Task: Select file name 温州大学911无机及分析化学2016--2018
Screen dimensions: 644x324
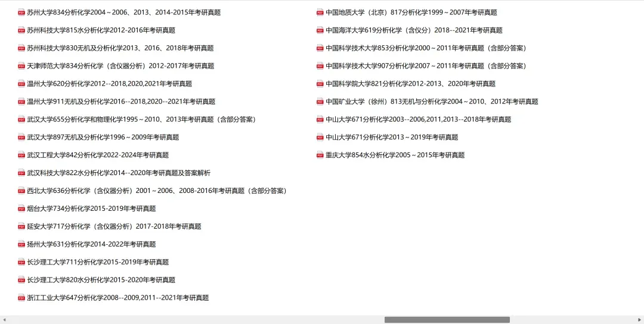Action: tap(121, 102)
